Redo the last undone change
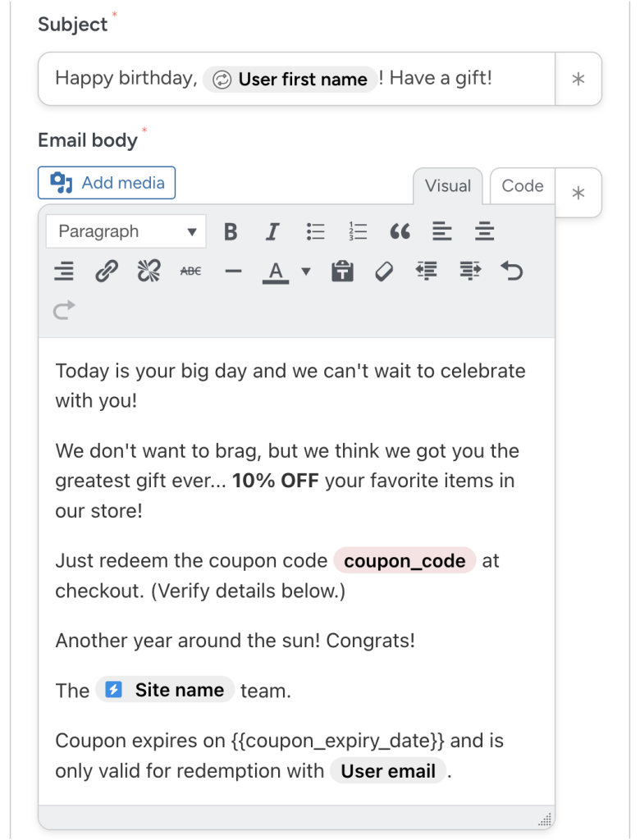This screenshot has height=840, width=640. [x=63, y=309]
